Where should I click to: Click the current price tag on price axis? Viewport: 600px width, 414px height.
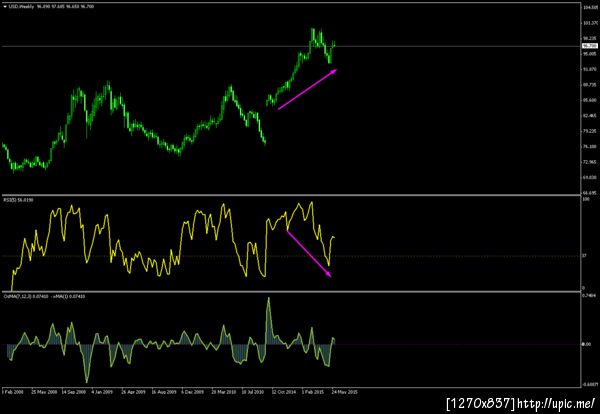click(x=590, y=46)
